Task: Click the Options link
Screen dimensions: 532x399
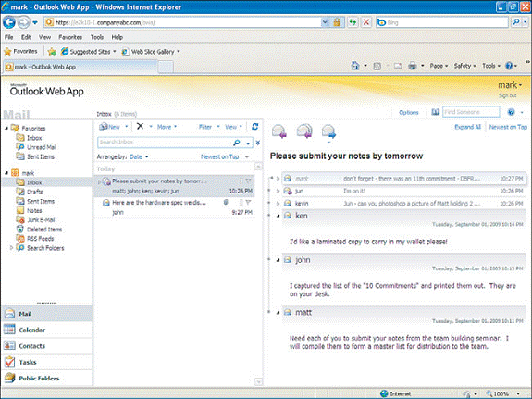Action: [x=409, y=112]
